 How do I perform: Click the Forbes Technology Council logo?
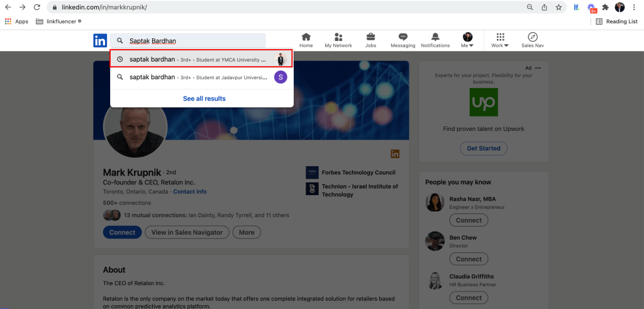click(312, 172)
